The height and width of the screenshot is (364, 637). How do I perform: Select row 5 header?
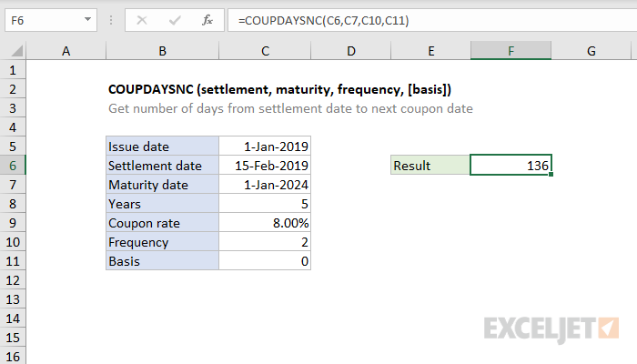click(x=13, y=147)
